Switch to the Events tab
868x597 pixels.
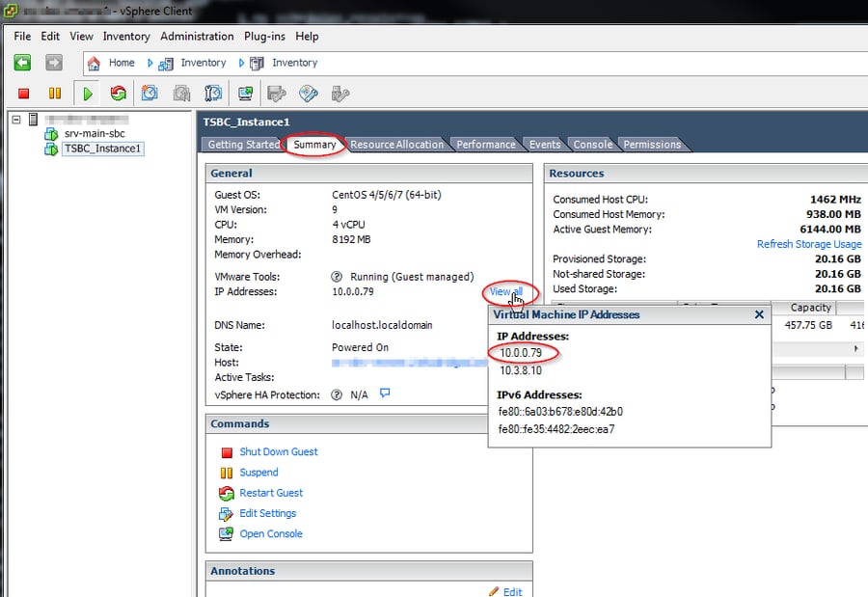545,145
